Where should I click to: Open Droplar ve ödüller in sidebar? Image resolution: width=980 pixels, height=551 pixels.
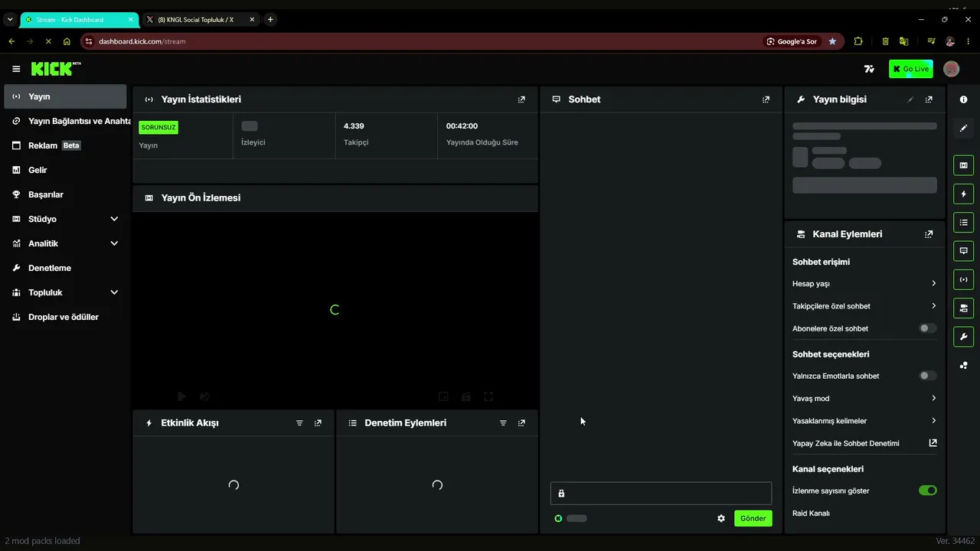[65, 317]
